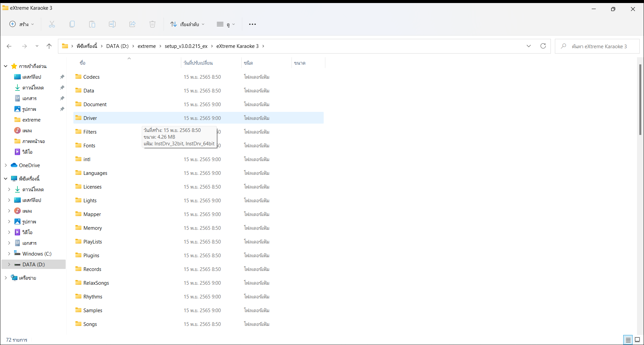
Task: Click the Share icon in toolbar
Action: [132, 24]
